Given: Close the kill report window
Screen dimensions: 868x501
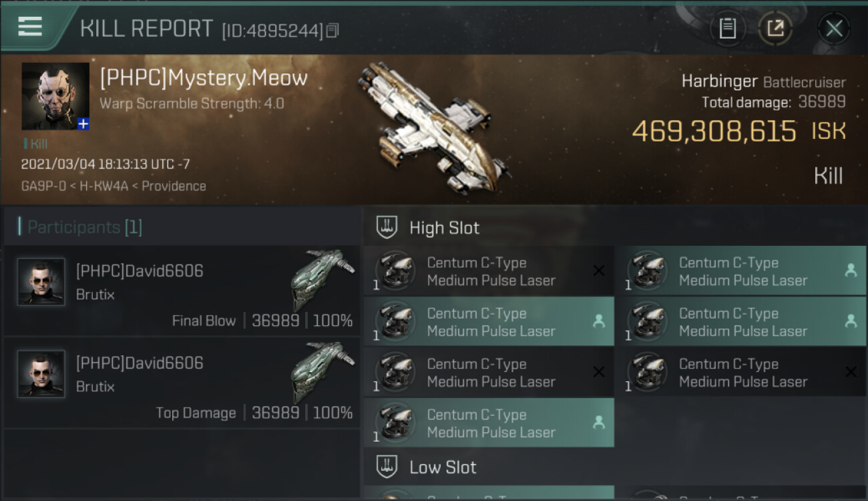Looking at the screenshot, I should click(x=834, y=28).
